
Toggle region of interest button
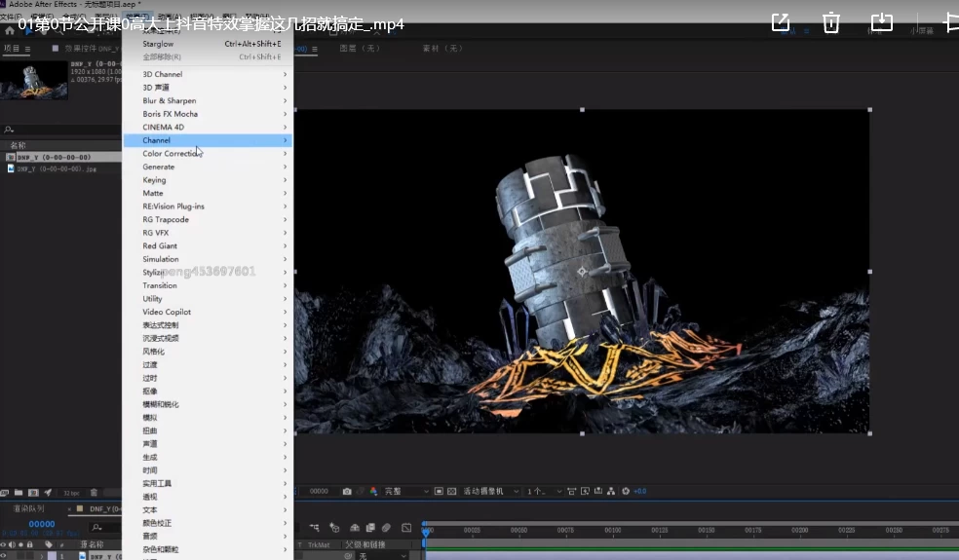[439, 491]
